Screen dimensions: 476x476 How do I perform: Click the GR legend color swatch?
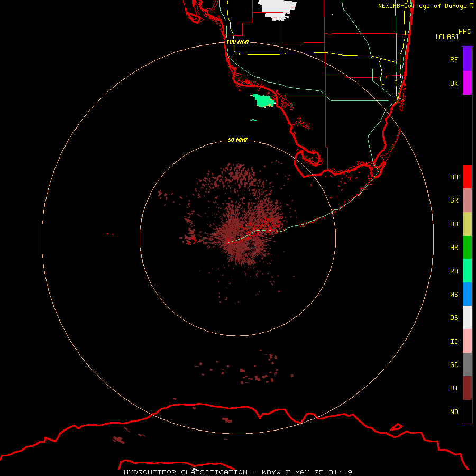(x=467, y=200)
